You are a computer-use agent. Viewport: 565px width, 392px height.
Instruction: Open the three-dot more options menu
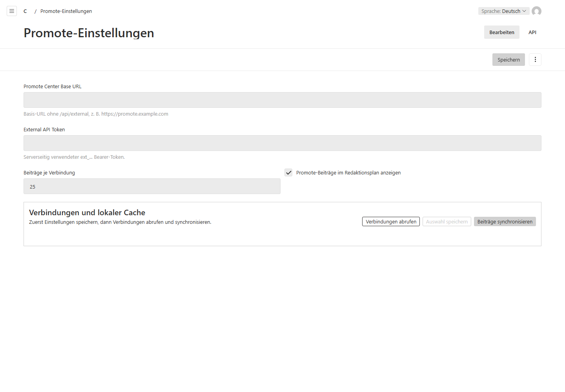pos(535,60)
